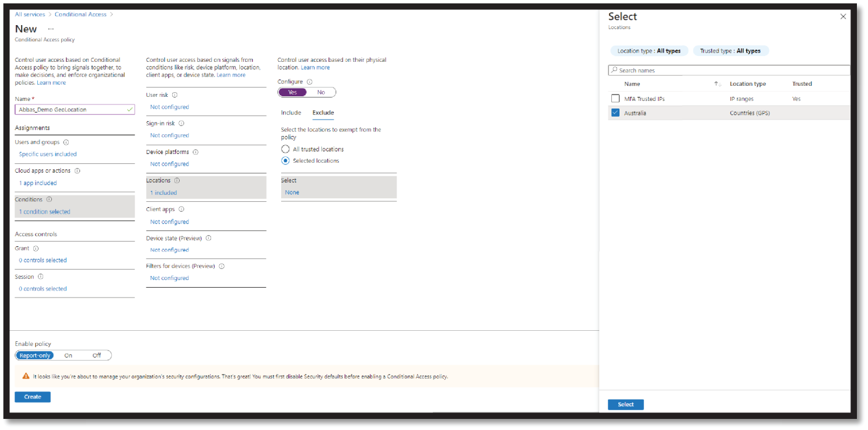Click the warning triangle icon in banner
Viewport: 868px width, 430px height.
point(26,376)
